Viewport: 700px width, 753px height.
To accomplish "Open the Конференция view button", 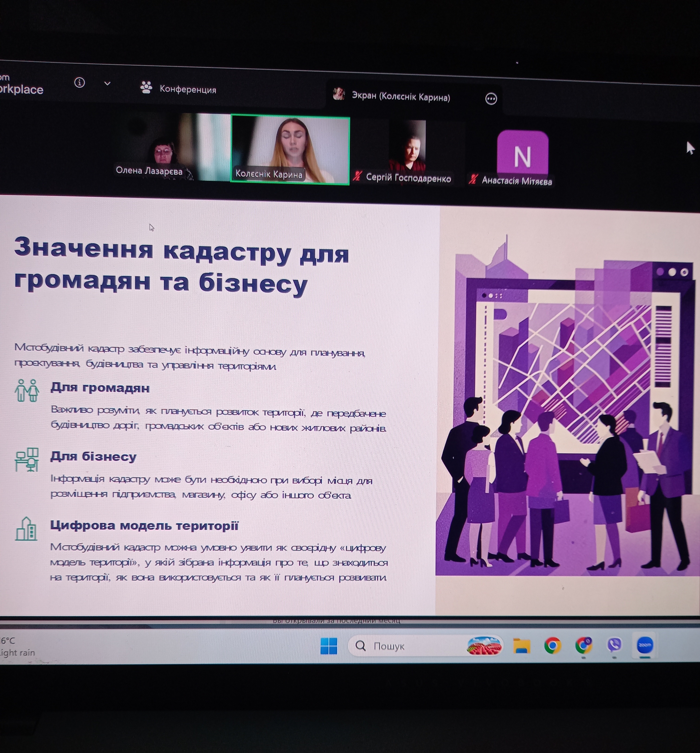I will (178, 89).
